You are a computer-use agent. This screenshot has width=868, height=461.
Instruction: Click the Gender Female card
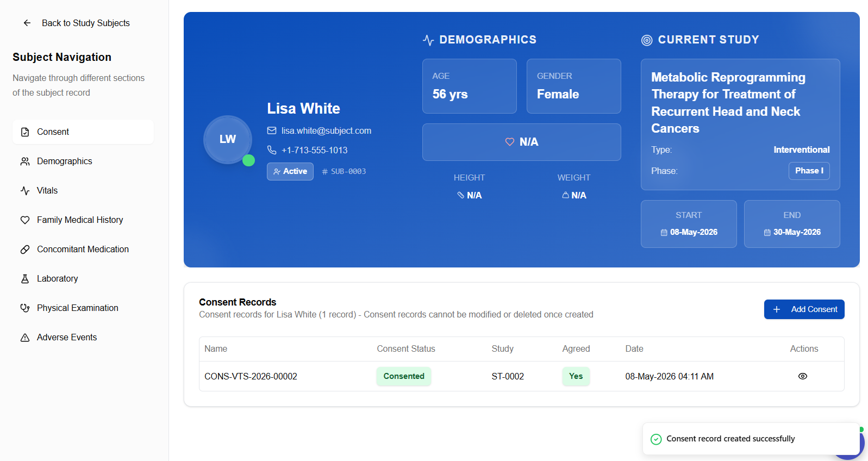coord(574,86)
